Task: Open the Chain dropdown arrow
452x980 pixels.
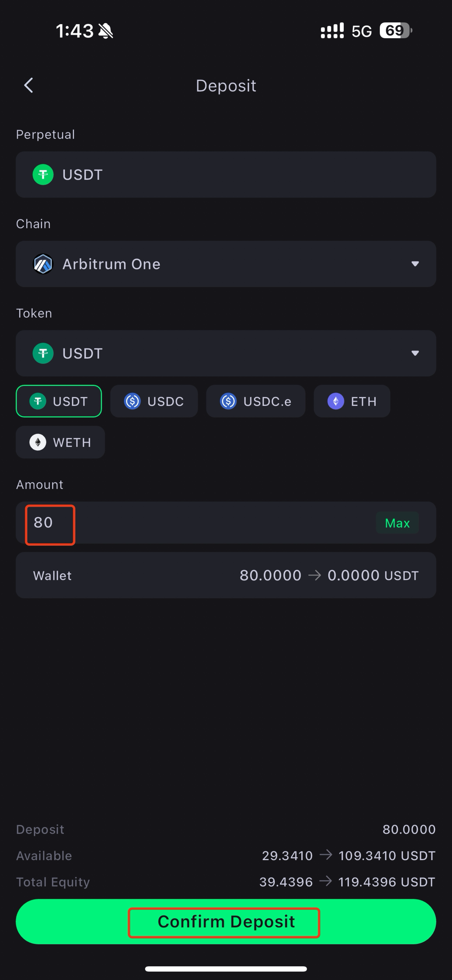Action: [x=415, y=264]
